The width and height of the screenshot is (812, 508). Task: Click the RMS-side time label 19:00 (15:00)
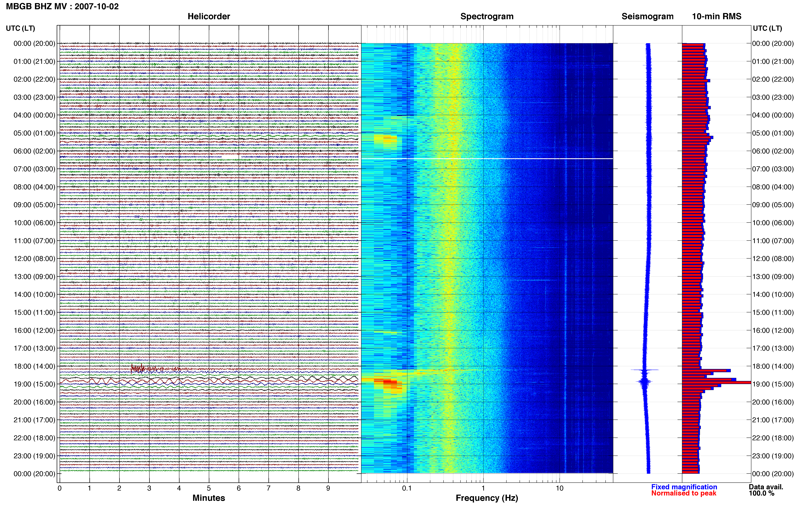pos(773,384)
